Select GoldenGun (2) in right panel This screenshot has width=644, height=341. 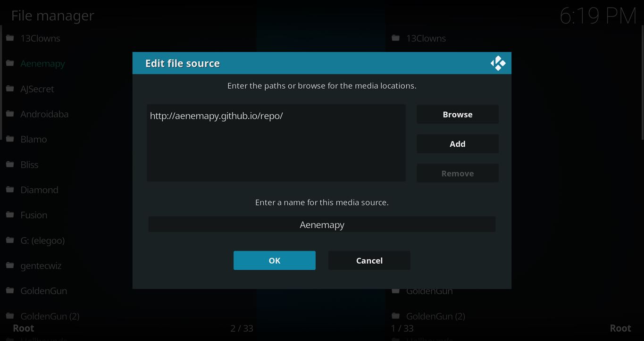[x=435, y=316]
